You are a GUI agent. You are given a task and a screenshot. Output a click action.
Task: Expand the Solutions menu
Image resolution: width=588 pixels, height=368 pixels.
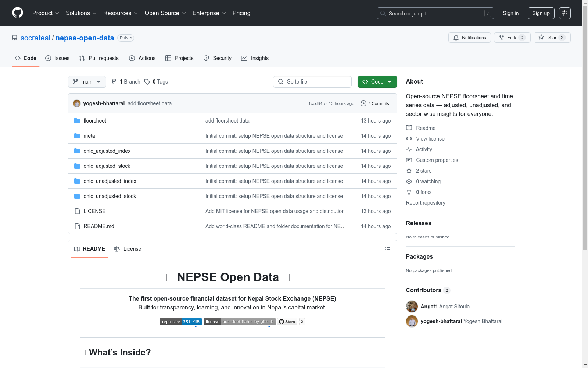(x=81, y=13)
